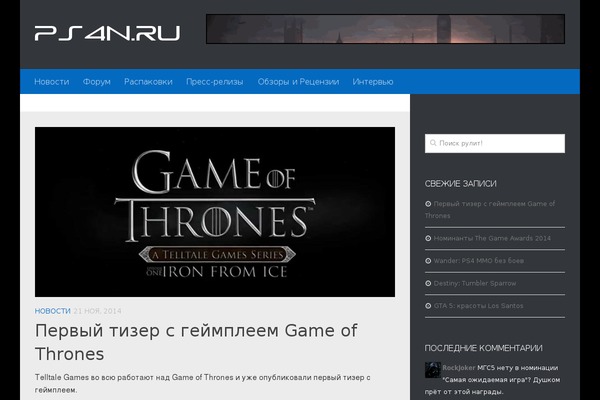
Task: Click the СВЕЖИЕ ЗАПИСИ heading
Action: [460, 184]
